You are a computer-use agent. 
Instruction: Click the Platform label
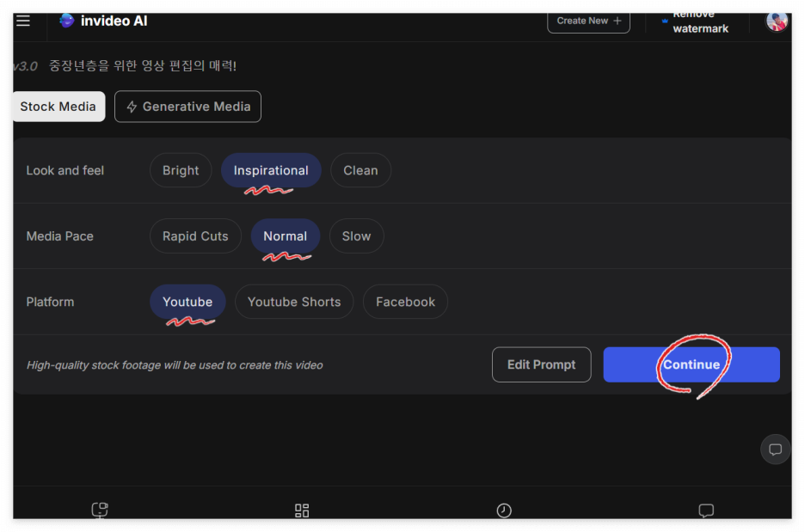coord(50,302)
